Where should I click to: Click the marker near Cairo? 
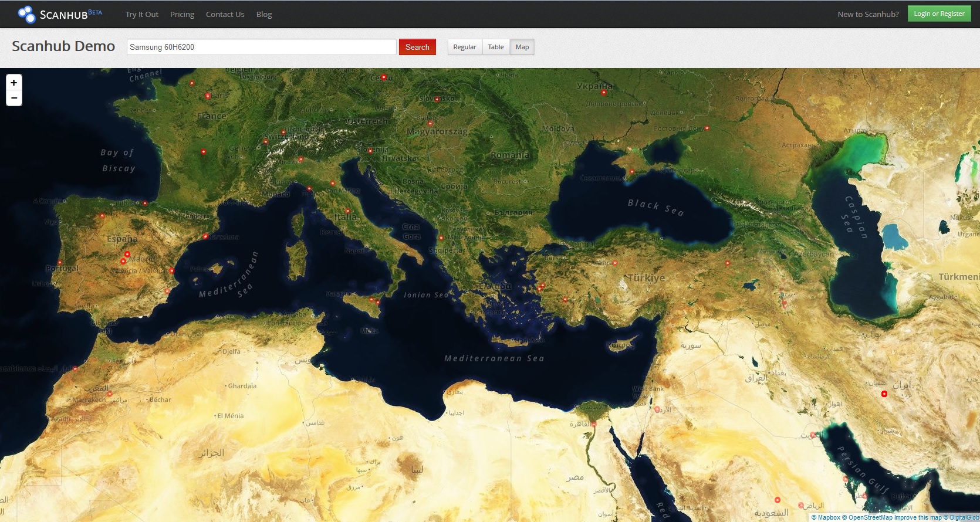coord(594,424)
